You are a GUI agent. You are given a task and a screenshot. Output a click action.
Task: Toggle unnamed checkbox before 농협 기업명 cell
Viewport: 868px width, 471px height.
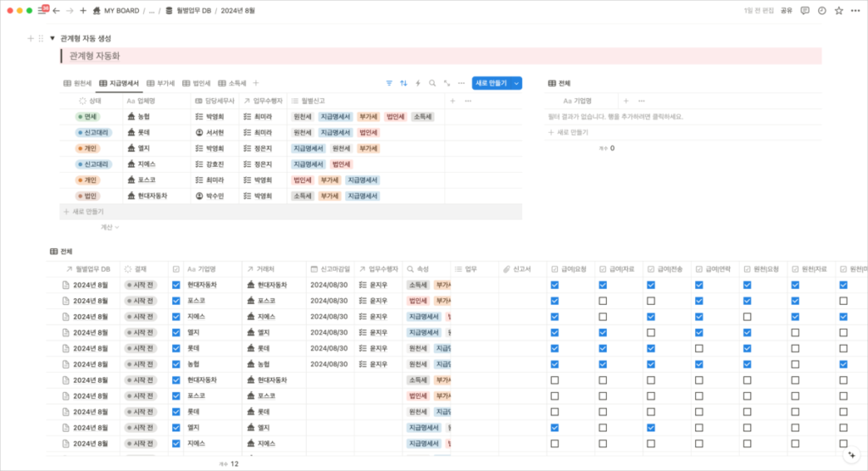point(176,364)
